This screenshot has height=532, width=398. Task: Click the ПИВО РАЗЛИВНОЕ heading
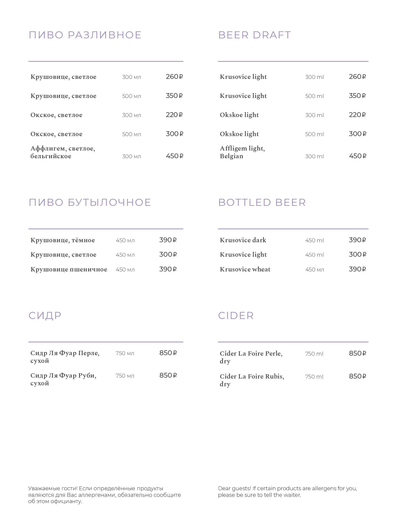(85, 35)
